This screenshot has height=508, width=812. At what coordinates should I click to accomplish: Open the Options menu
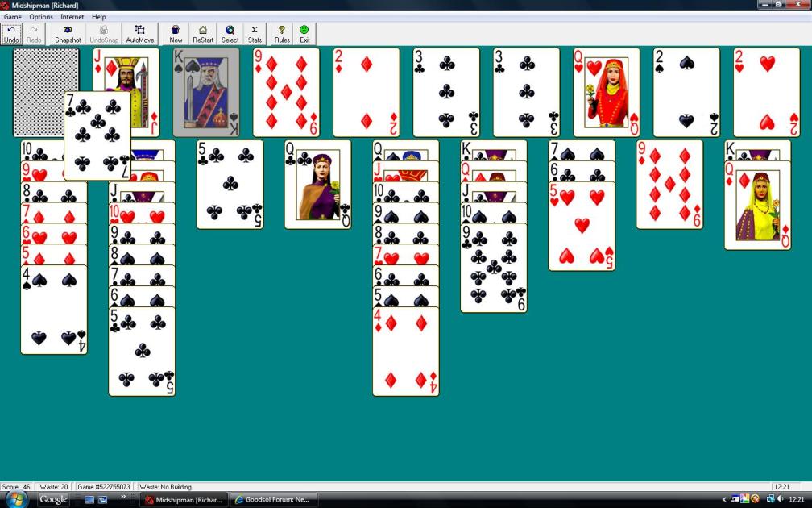[x=41, y=17]
